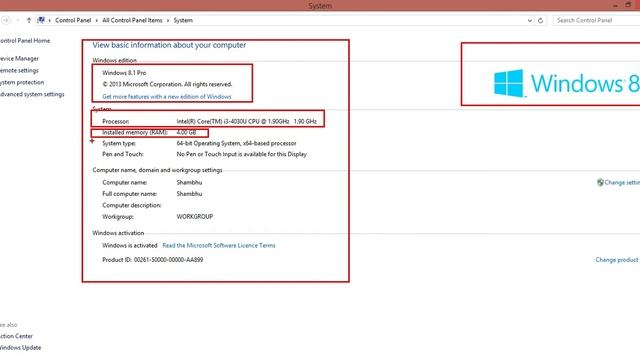This screenshot has height=360, width=640.
Task: Open Advanced system settings
Action: point(32,94)
